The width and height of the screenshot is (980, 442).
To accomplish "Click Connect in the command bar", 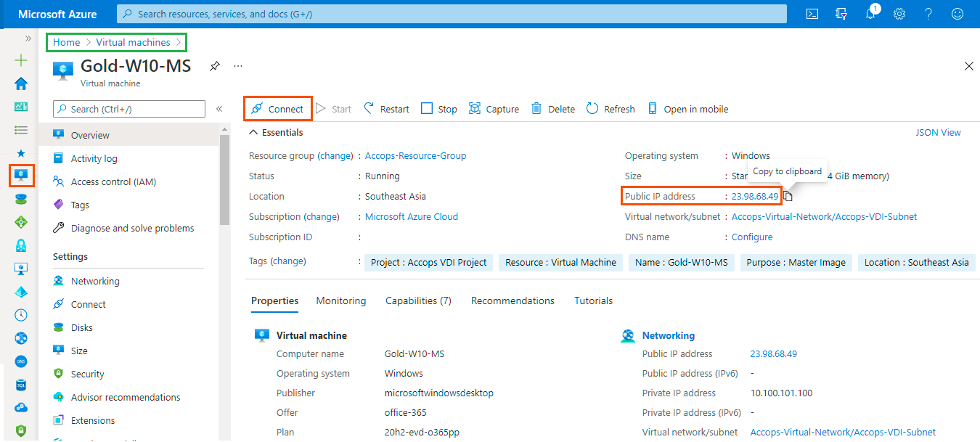I will [278, 109].
